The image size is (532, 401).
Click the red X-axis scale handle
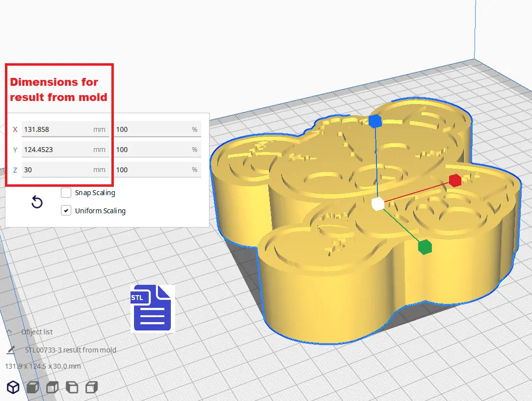tap(455, 180)
